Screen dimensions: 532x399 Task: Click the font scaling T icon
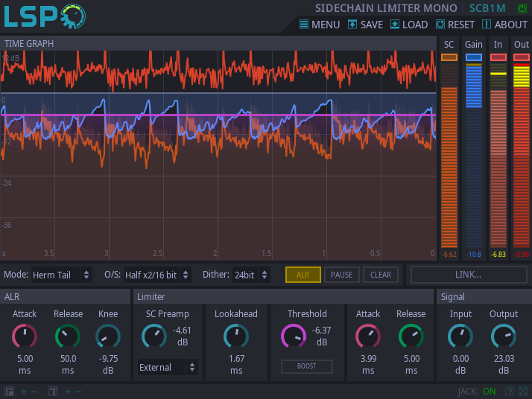tap(53, 392)
